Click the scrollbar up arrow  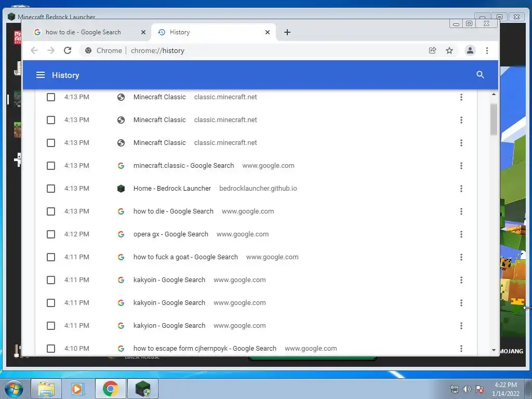[x=494, y=95]
